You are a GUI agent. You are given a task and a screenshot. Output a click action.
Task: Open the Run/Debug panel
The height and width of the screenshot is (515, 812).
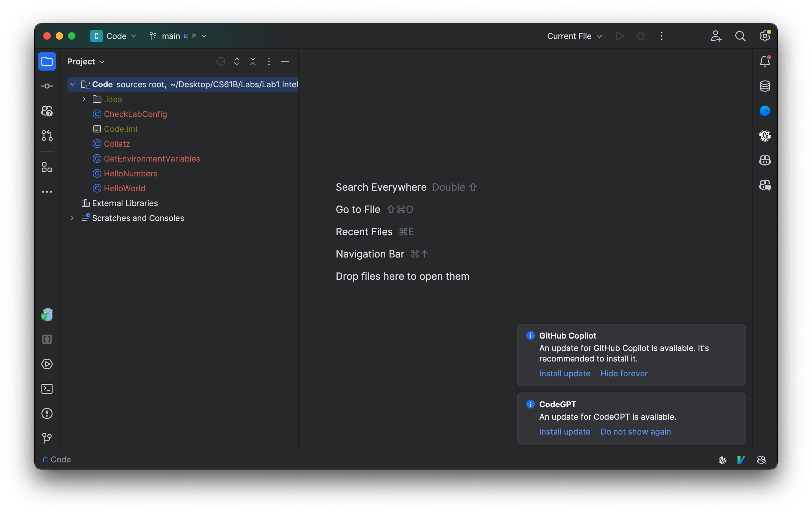(47, 364)
